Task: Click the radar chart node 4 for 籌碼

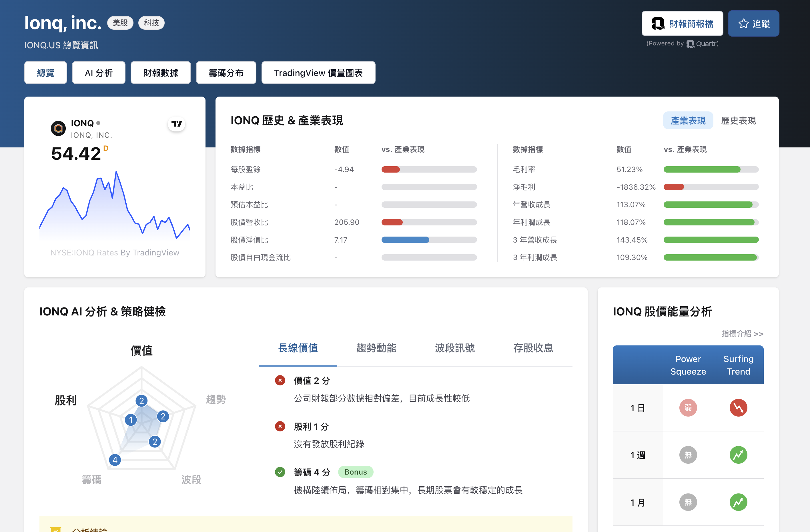Action: (115, 460)
